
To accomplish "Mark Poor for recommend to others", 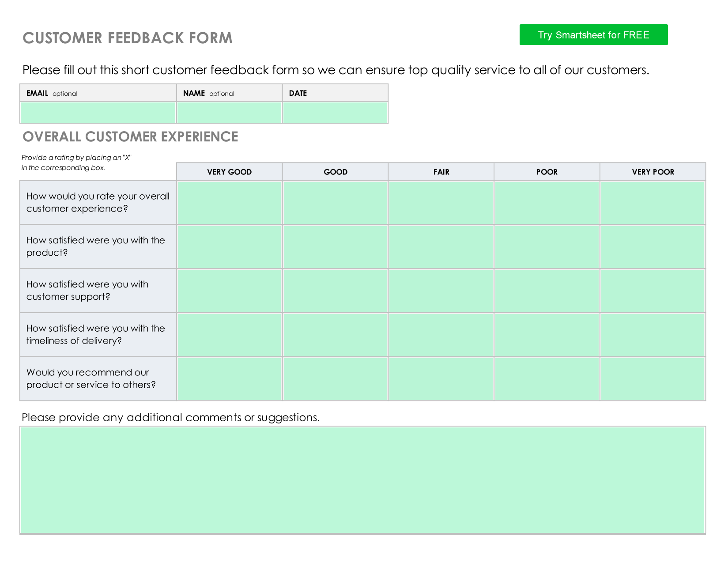I will point(547,379).
